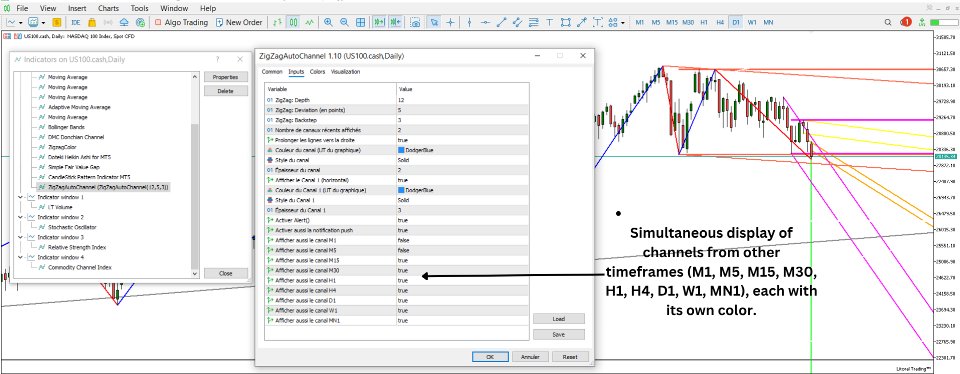
Task: Select the cursor arrow tool
Action: 434,22
